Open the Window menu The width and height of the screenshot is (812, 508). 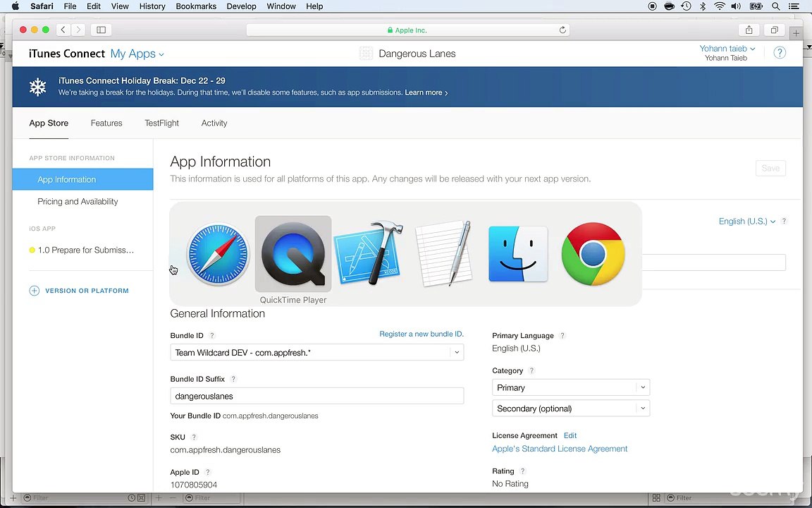[x=281, y=6]
